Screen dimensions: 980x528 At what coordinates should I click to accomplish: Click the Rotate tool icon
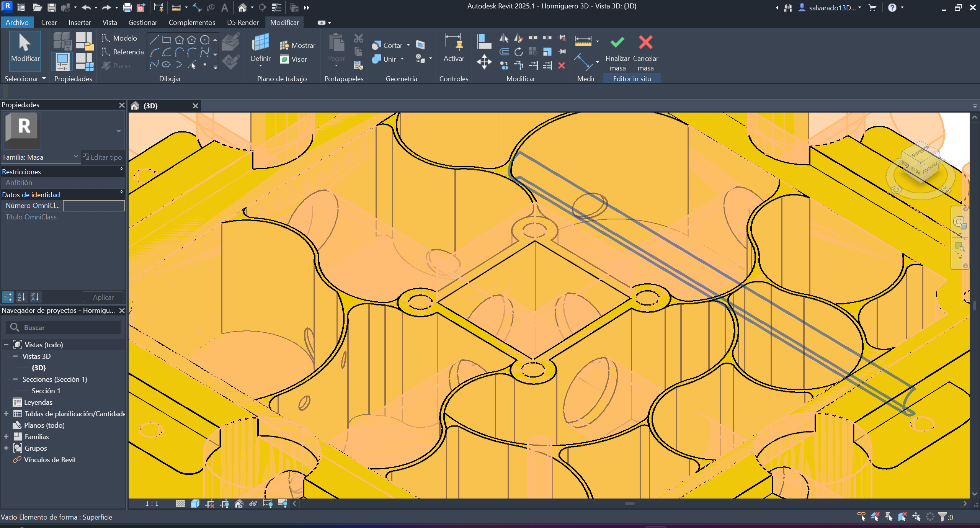(x=518, y=52)
